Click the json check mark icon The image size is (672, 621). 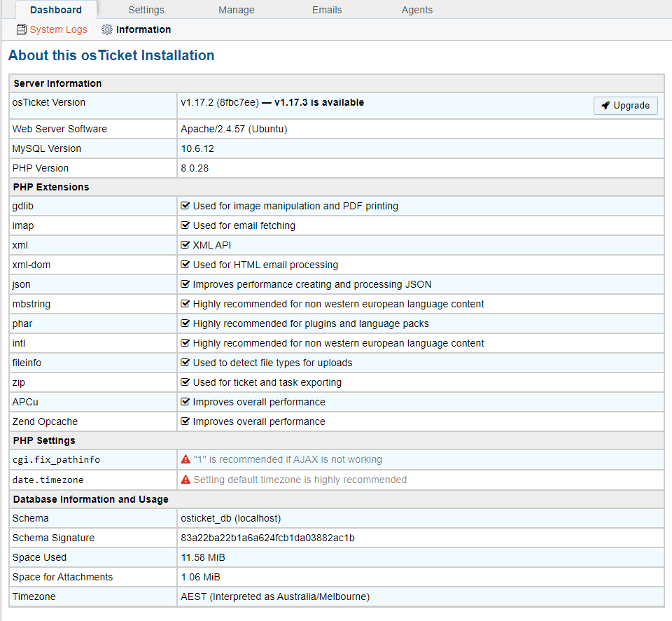point(185,284)
